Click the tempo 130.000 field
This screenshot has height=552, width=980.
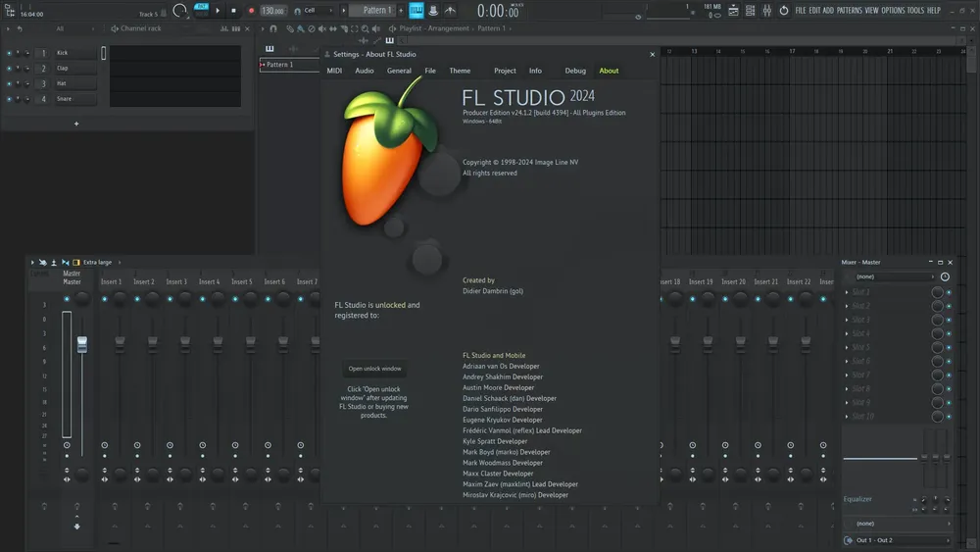coord(272,11)
